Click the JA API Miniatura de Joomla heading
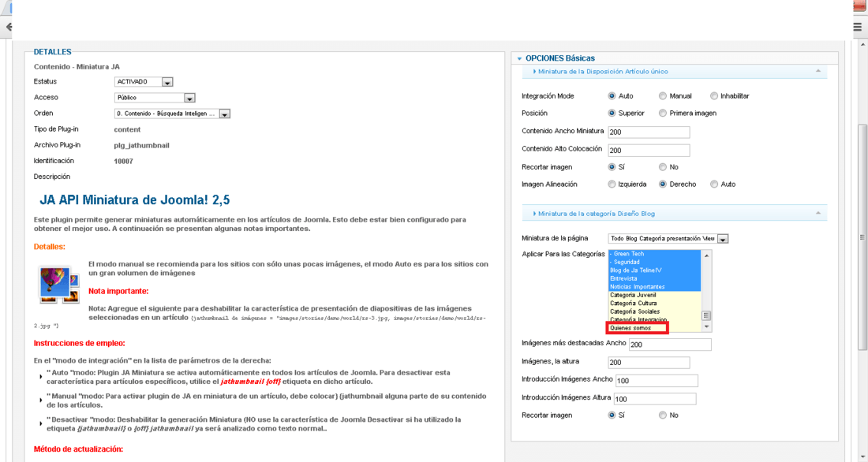The height and width of the screenshot is (462, 868). pos(134,199)
